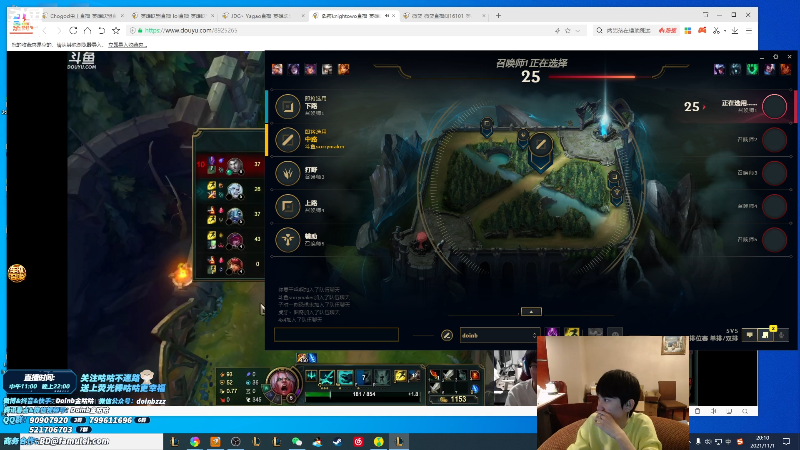The height and width of the screenshot is (450, 800).
Task: Change the purple summoner spell slot
Action: 552,334
